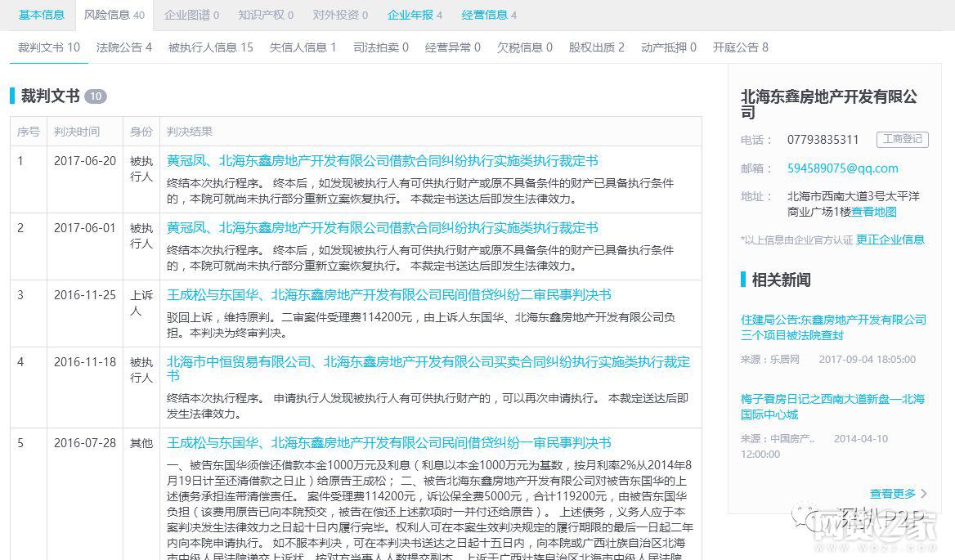Open the 经营信息 tab
The width and height of the screenshot is (955, 560).
[483, 14]
